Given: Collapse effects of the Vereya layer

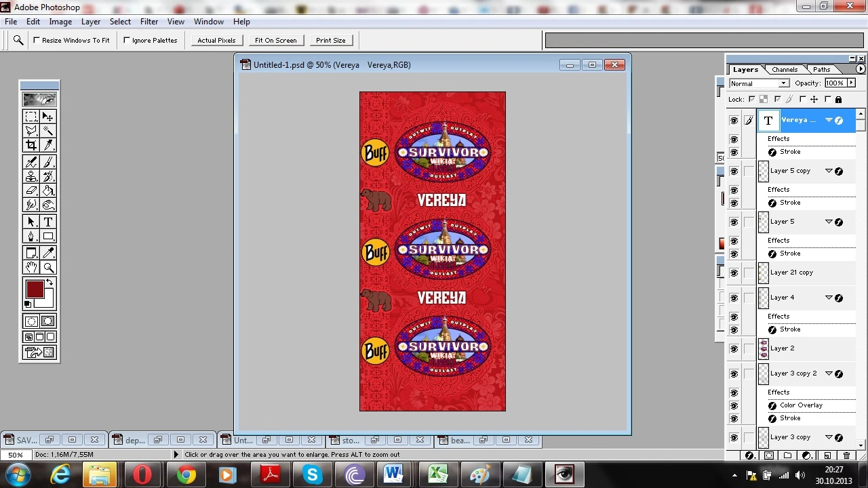Looking at the screenshot, I should coord(829,120).
